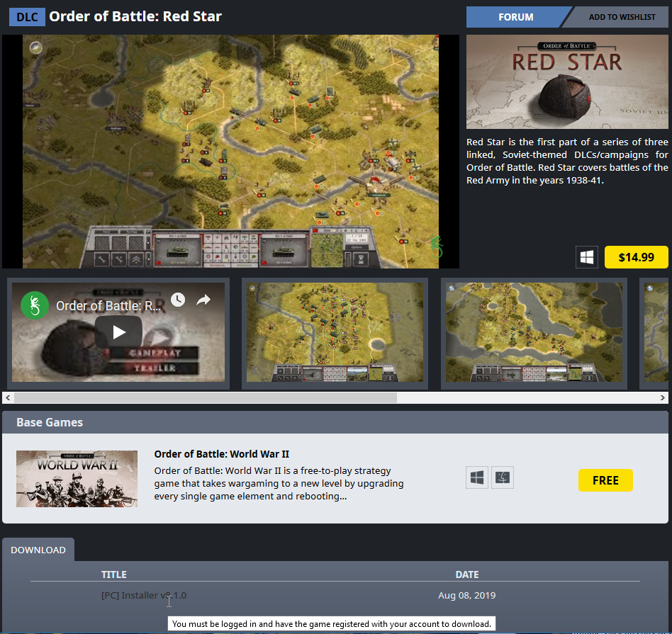Screen dimensions: 672x634
Task: Play the YouTube gameplay trailer video
Action: pos(119,332)
